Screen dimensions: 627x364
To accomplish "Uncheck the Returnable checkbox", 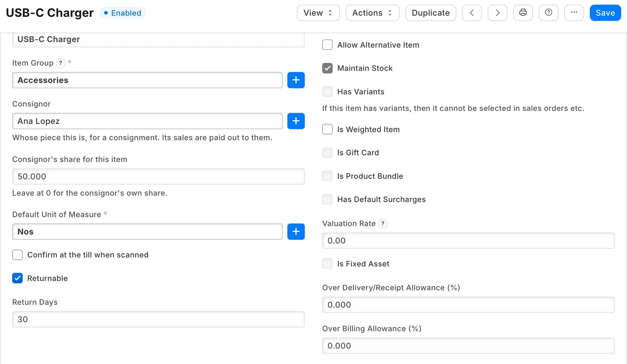I will (17, 278).
